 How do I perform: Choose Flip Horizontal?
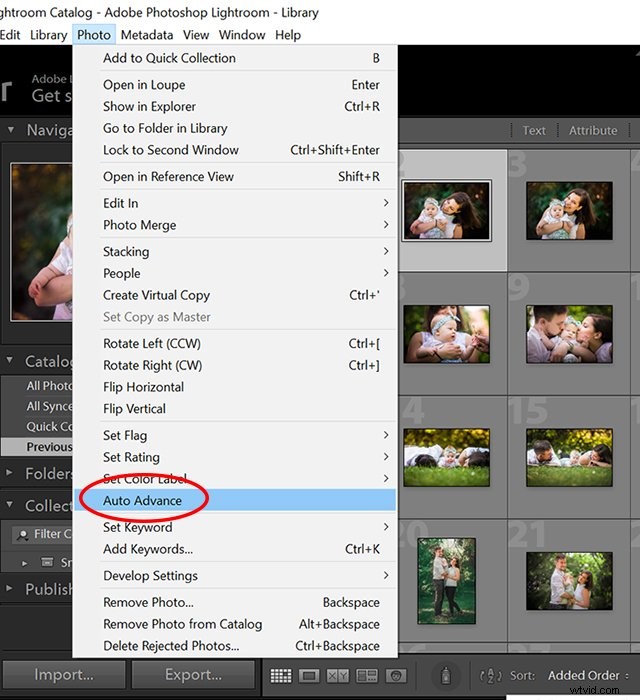235,387
